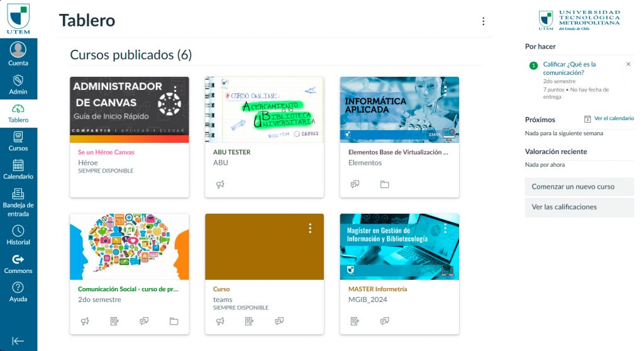Open options menu on brown Curso card
Image resolution: width=644 pixels, height=351 pixels.
tap(310, 228)
